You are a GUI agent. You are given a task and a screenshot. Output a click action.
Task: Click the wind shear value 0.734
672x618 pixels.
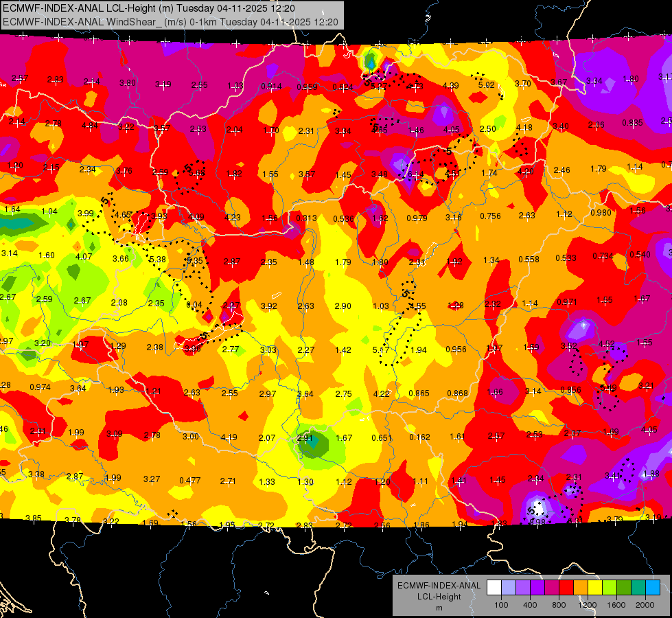[x=603, y=256]
